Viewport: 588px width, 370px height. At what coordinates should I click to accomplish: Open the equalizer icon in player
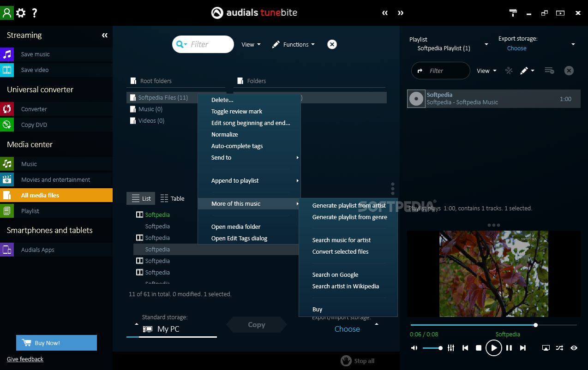(451, 348)
